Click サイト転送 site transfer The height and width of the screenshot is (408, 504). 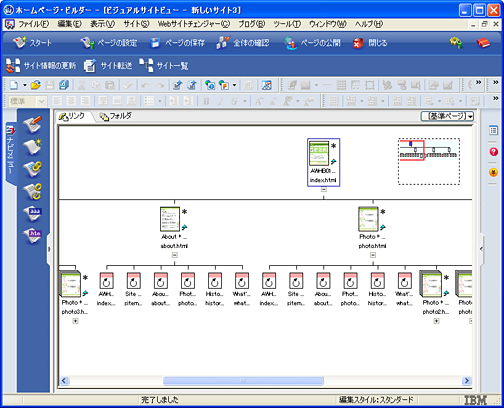click(108, 66)
